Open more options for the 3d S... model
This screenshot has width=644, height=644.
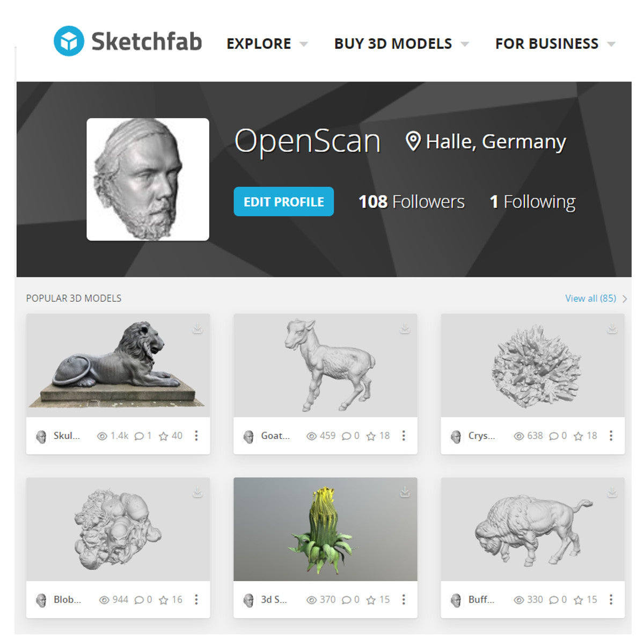point(404,599)
